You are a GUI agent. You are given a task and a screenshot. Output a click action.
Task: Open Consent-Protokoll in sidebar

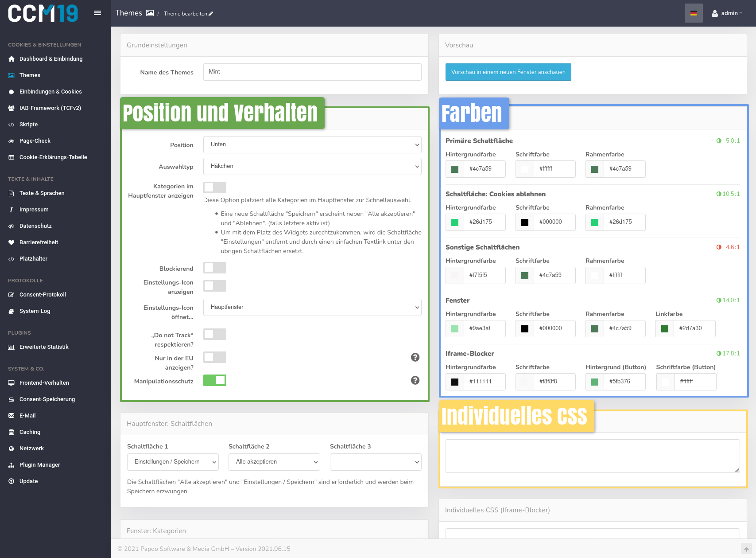pyautogui.click(x=43, y=295)
